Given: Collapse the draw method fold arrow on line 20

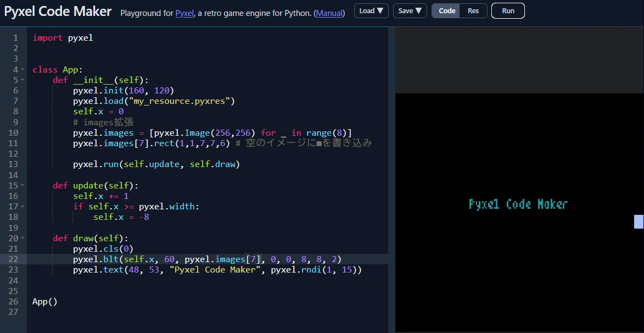Looking at the screenshot, I should point(22,238).
